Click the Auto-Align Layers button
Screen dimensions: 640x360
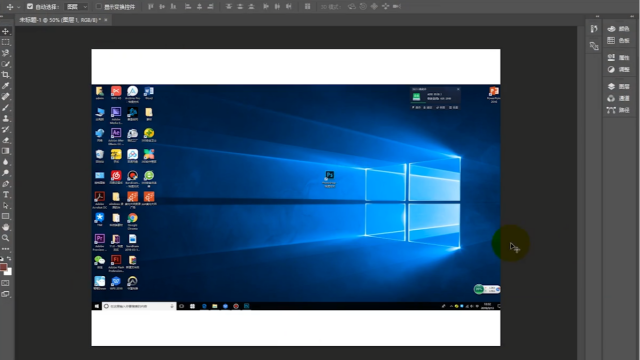pyautogui.click(x=307, y=7)
